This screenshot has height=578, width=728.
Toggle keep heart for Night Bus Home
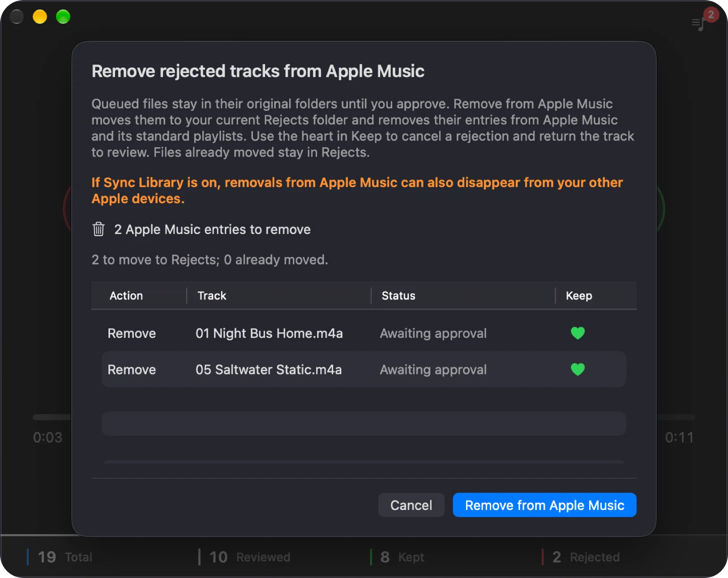tap(578, 333)
